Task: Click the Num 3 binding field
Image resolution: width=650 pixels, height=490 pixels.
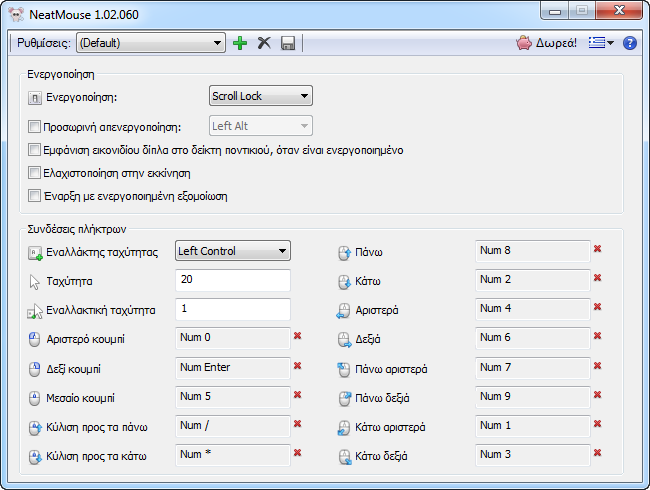Action: (533, 455)
